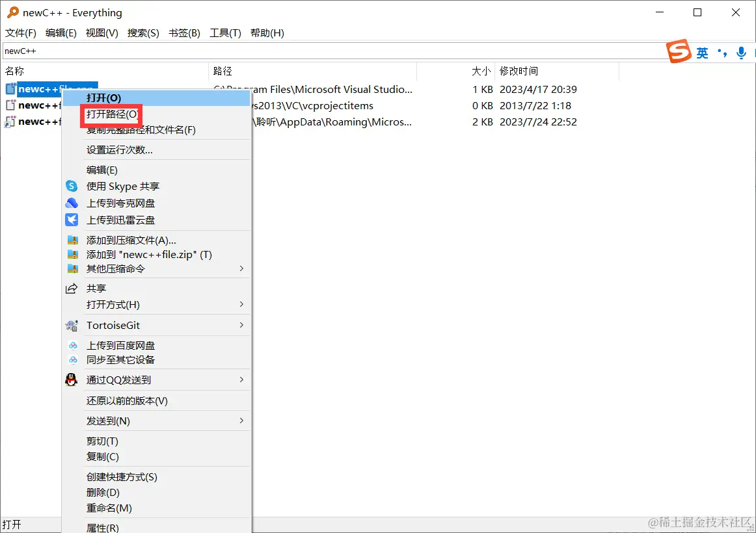
Task: Open the 编辑(E) menu in menu bar
Action: tap(61, 32)
